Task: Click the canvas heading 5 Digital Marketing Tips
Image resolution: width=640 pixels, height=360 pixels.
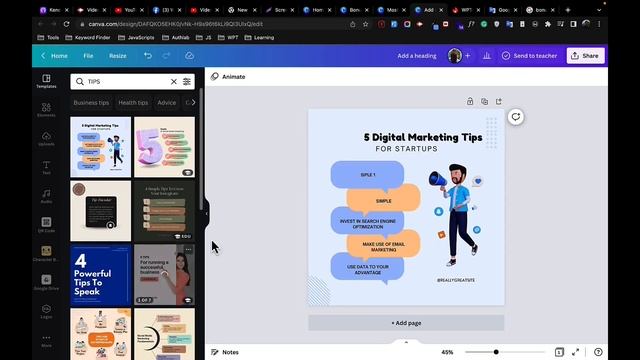Action: coord(423,137)
